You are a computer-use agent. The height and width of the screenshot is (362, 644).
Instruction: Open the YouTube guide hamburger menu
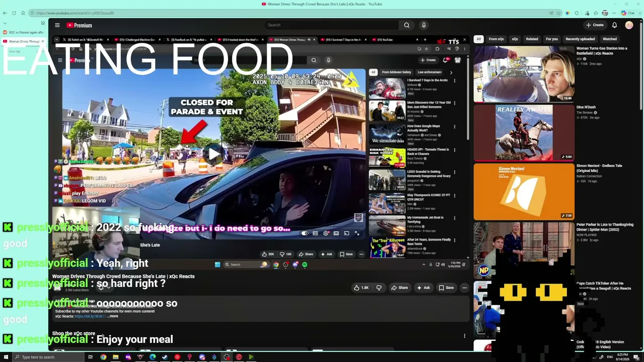[57, 25]
